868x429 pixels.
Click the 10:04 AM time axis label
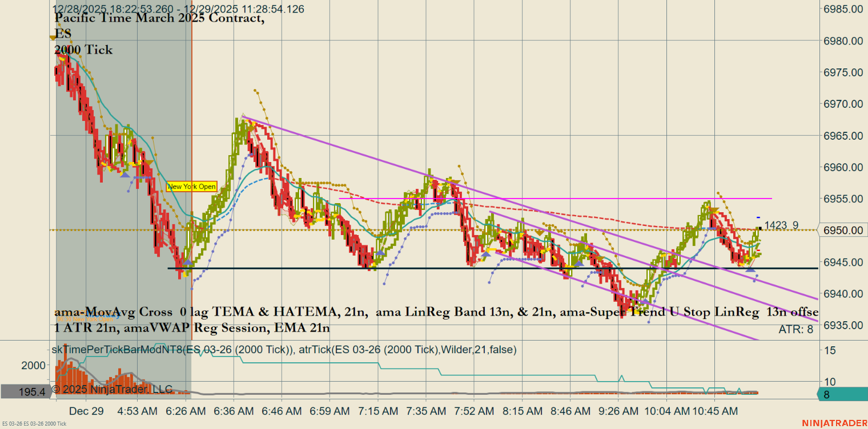point(667,411)
